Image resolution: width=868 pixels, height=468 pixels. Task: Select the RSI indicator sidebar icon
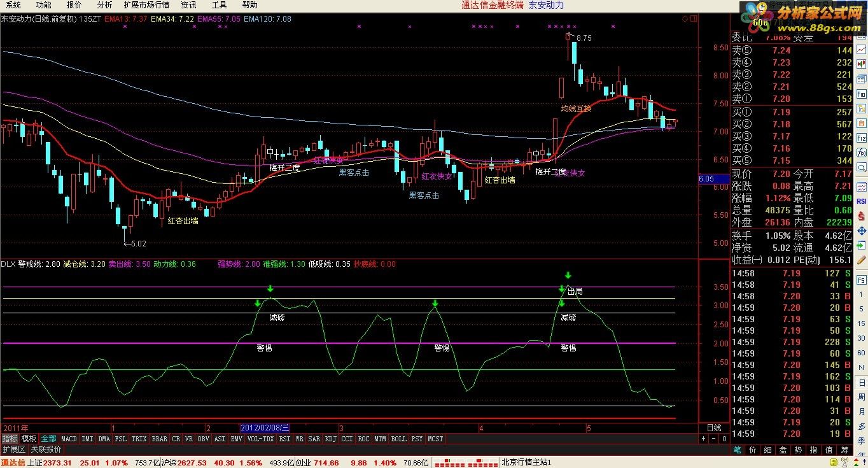[x=861, y=201]
